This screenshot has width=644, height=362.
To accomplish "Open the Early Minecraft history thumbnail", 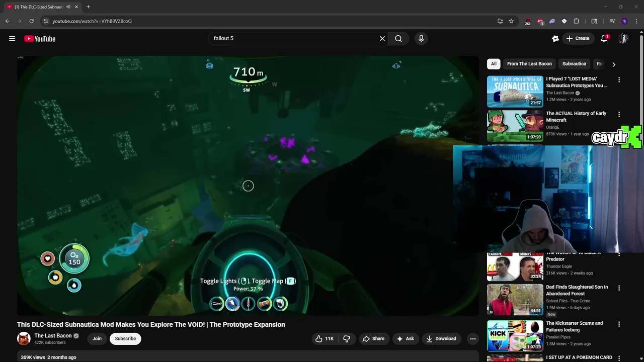I will [x=515, y=126].
